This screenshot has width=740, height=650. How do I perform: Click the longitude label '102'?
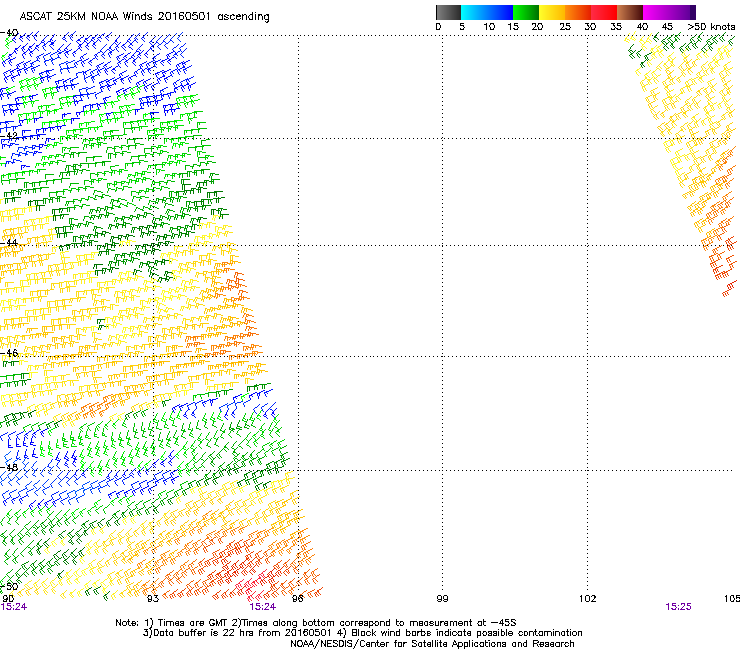tap(588, 599)
